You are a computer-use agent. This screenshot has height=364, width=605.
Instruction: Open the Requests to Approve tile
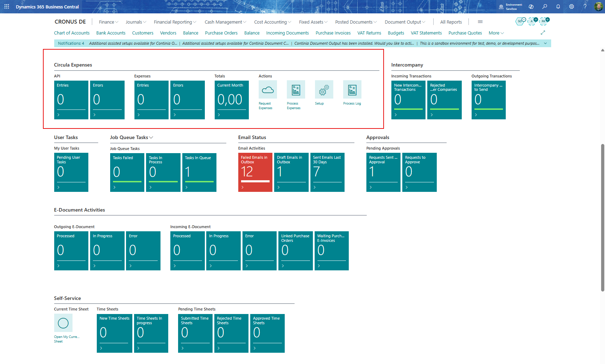pos(420,172)
